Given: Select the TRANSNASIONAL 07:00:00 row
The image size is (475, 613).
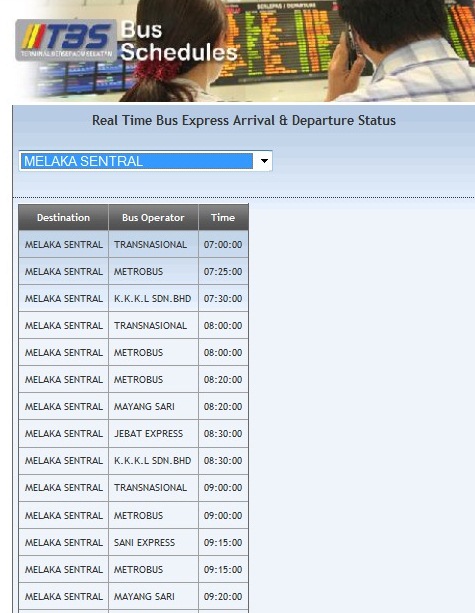Looking at the screenshot, I should pyautogui.click(x=133, y=244).
